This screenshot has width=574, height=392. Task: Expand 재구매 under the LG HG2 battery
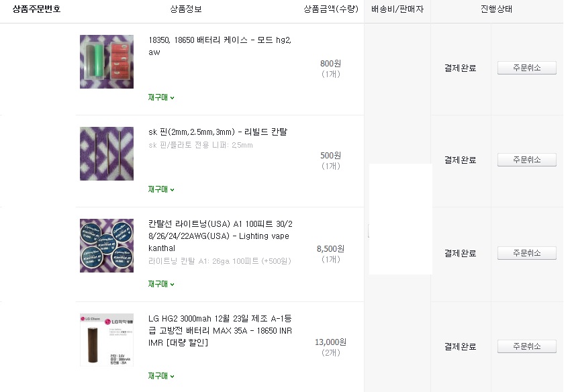(161, 376)
